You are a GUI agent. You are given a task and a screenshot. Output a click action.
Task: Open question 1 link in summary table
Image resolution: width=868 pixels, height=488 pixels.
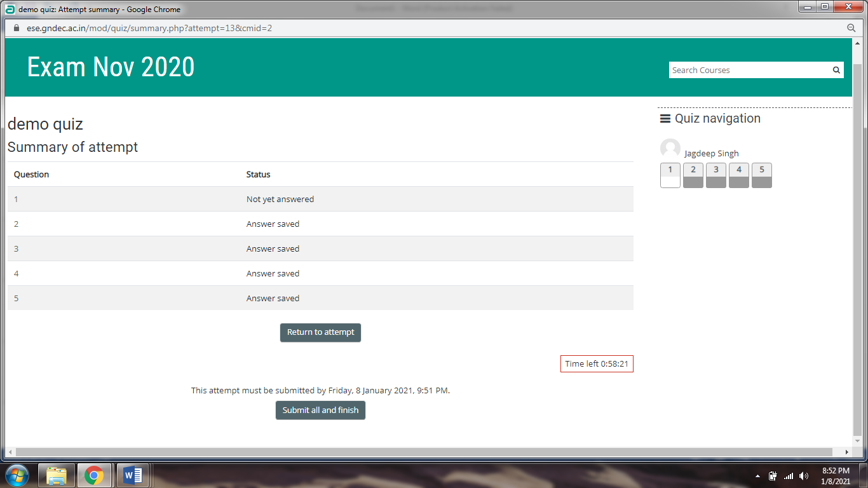[17, 199]
